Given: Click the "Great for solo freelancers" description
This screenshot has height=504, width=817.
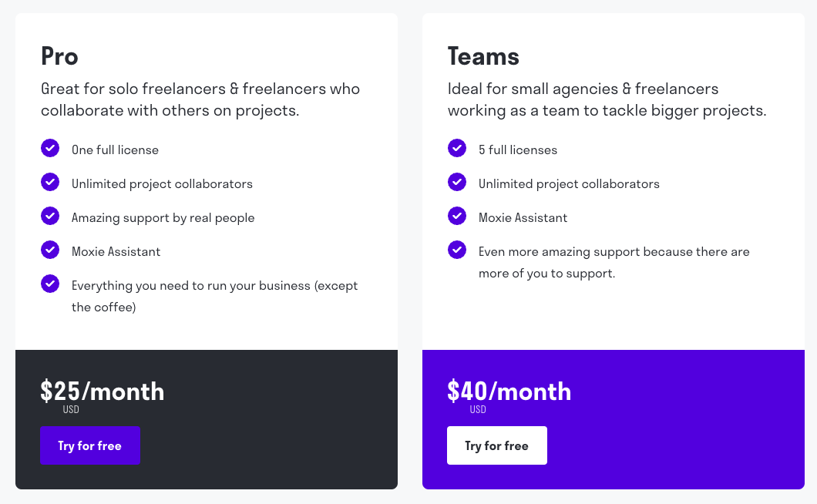Looking at the screenshot, I should [x=200, y=99].
